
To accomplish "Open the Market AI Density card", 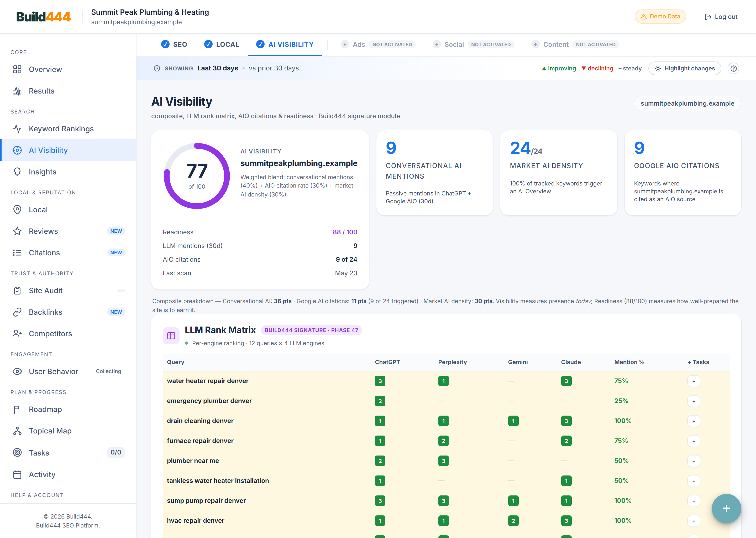I will click(x=558, y=173).
